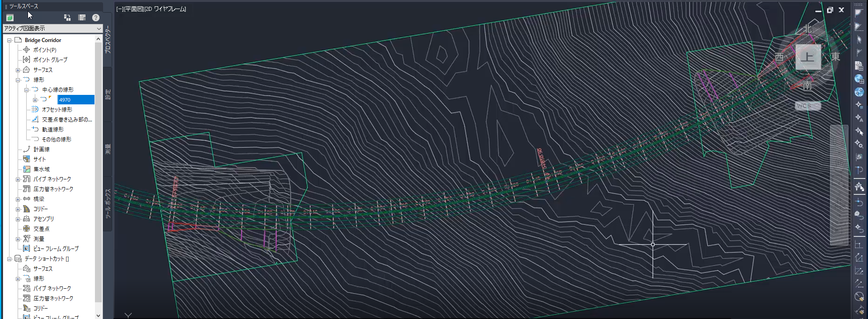Screen dimensions: 868x319
Task: Click the サイト icon
Action: coord(27,159)
